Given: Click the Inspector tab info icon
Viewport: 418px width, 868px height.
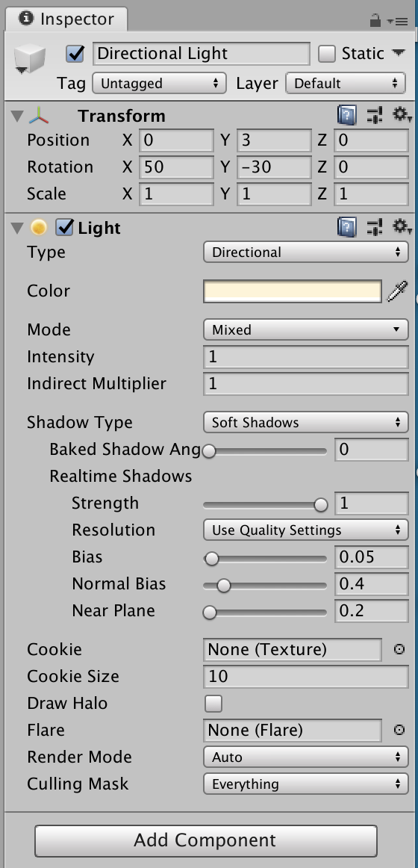Looking at the screenshot, I should click(26, 19).
